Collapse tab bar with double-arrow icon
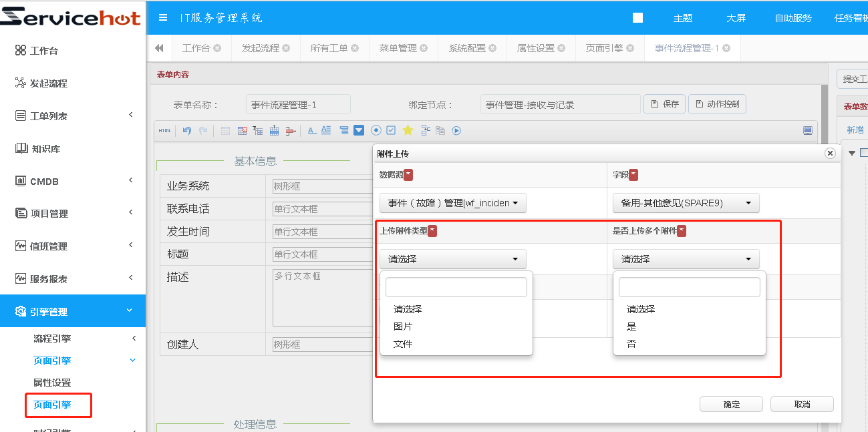 pos(159,48)
